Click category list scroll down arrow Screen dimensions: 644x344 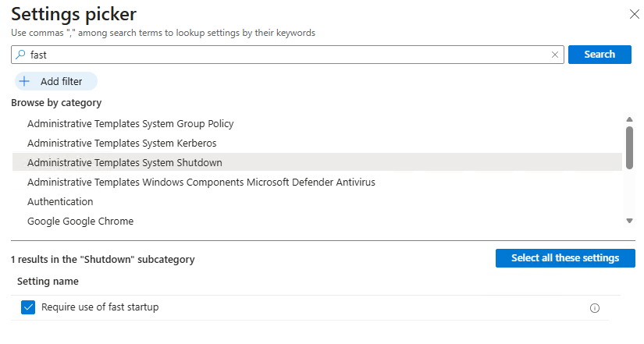point(629,221)
